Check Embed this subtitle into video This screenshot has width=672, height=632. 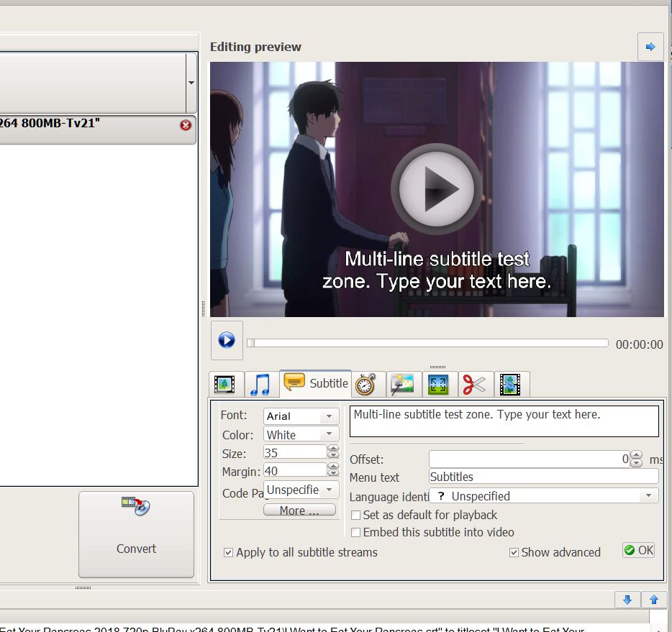coord(355,532)
